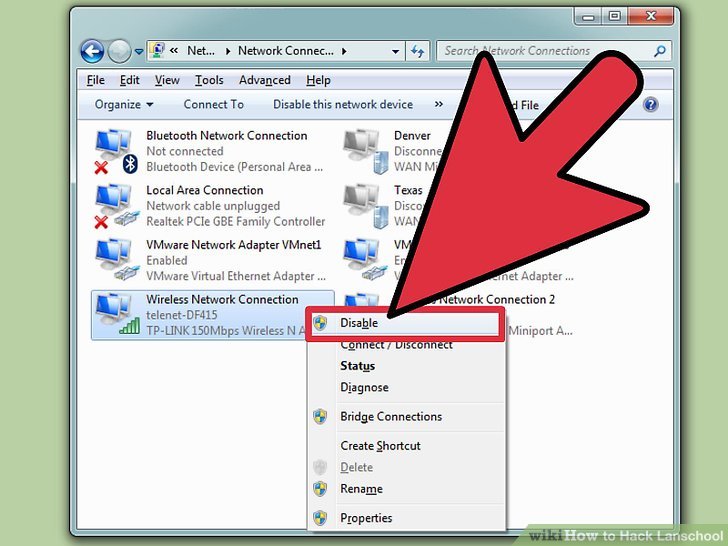The image size is (728, 546).
Task: Show more toolbar commands chevron
Action: (438, 104)
